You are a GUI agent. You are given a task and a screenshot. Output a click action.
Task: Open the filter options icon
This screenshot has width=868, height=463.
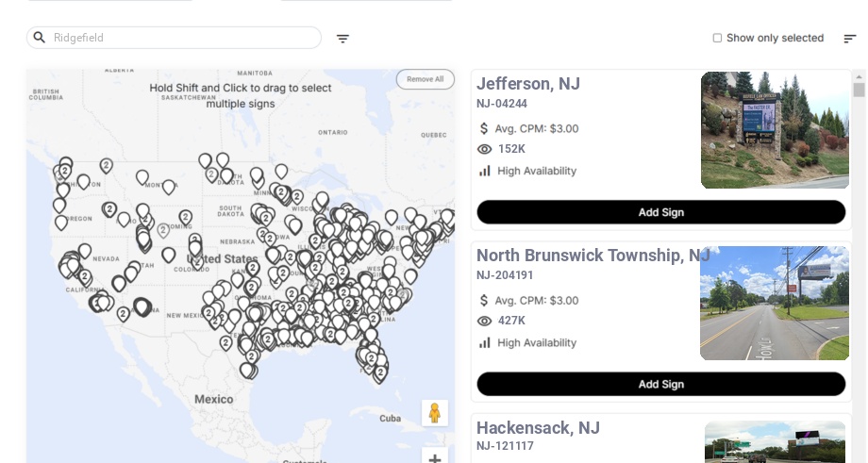pos(342,39)
